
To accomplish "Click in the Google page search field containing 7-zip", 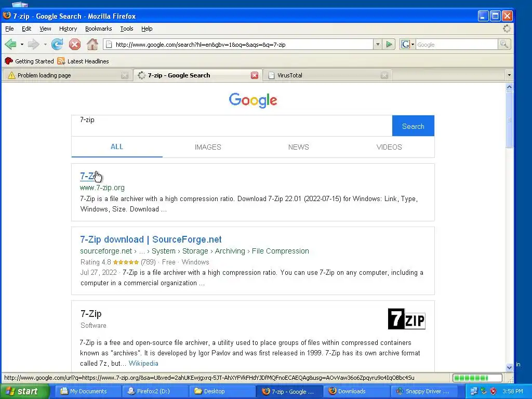I will pyautogui.click(x=232, y=126).
